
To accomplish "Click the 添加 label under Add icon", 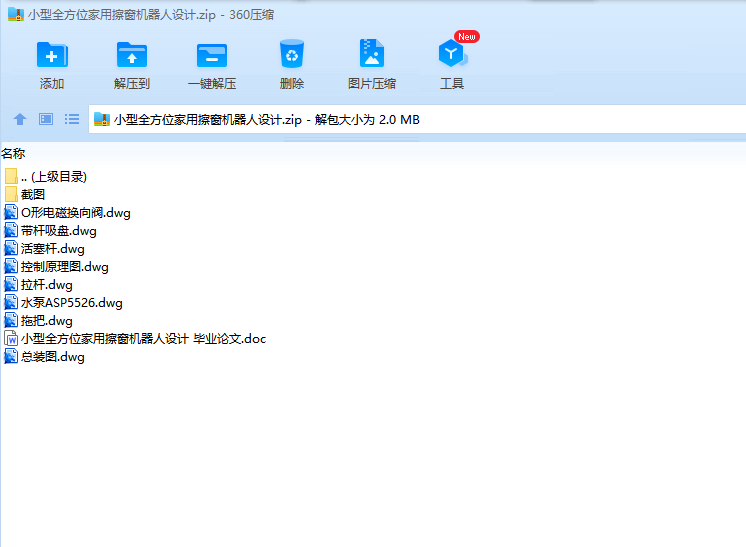I will click(x=52, y=84).
